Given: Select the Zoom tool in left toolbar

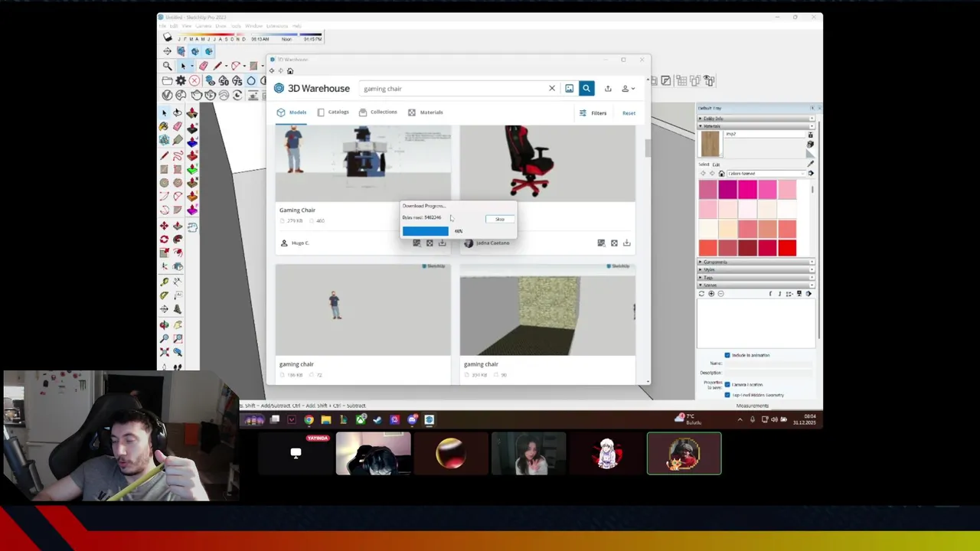Looking at the screenshot, I should click(164, 338).
